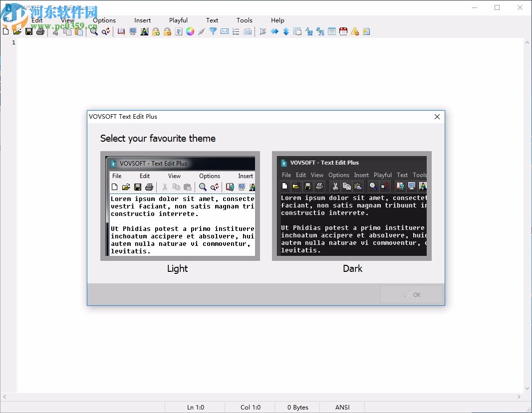Click the ANSI encoding indicator
This screenshot has width=532, height=413.
pyautogui.click(x=342, y=407)
